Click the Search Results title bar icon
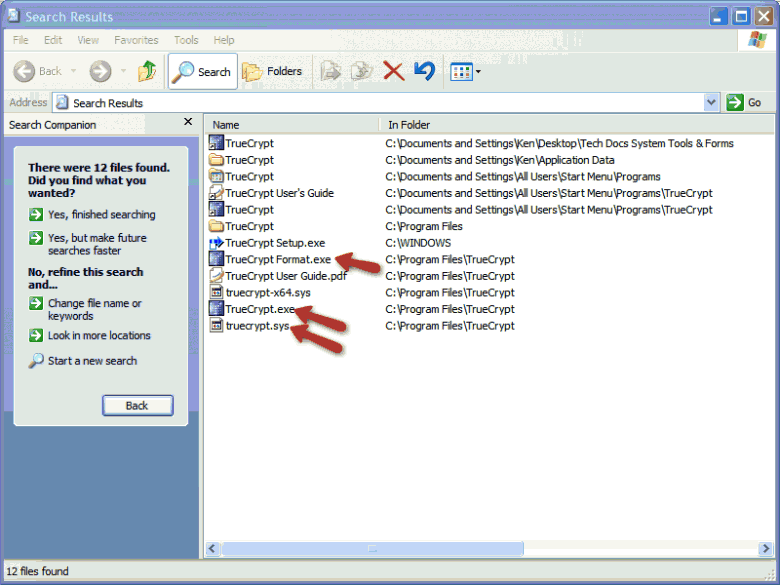 point(14,16)
